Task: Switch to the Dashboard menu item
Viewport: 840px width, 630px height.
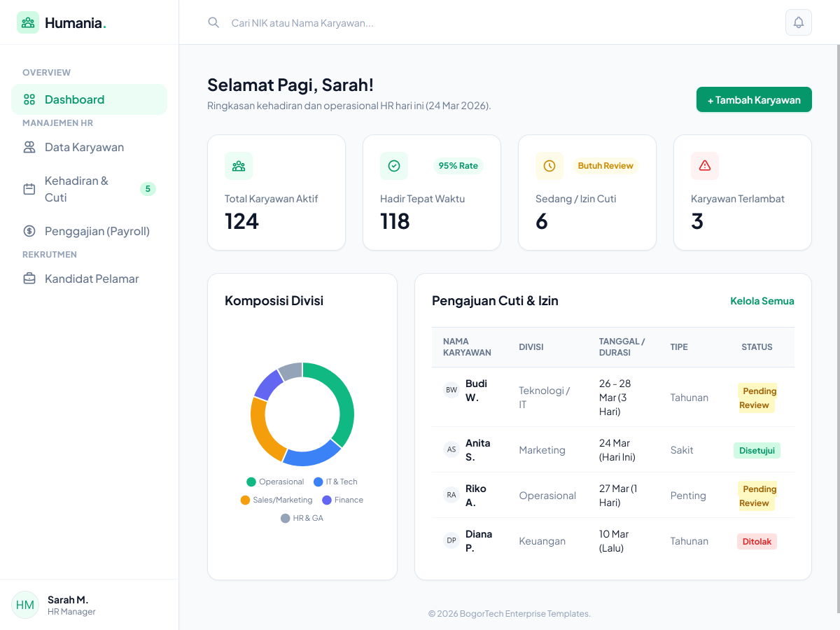Action: (73, 99)
